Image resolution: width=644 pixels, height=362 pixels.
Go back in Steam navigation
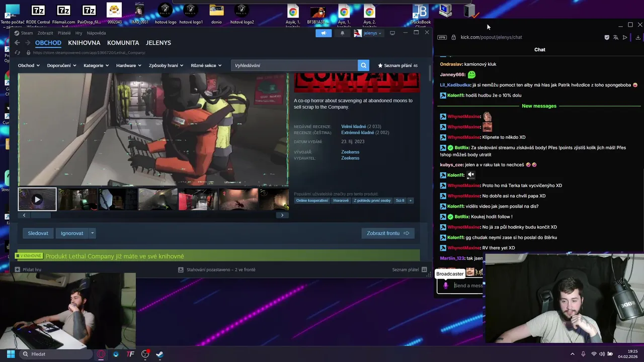coord(17,43)
